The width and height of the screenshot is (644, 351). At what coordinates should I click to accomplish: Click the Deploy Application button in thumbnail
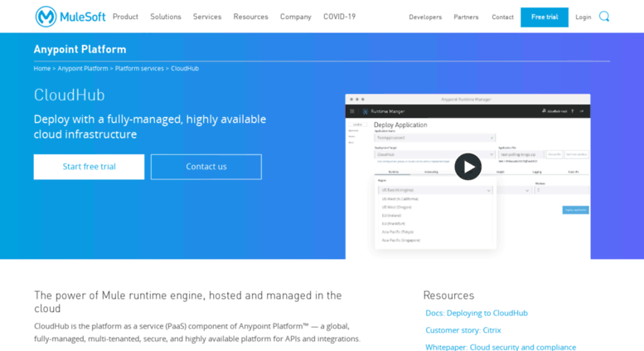[x=575, y=210]
